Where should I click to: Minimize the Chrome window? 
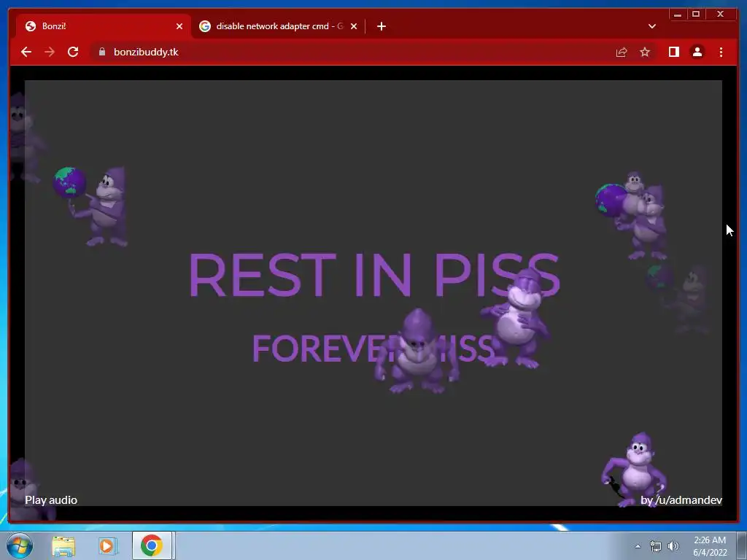[678, 15]
